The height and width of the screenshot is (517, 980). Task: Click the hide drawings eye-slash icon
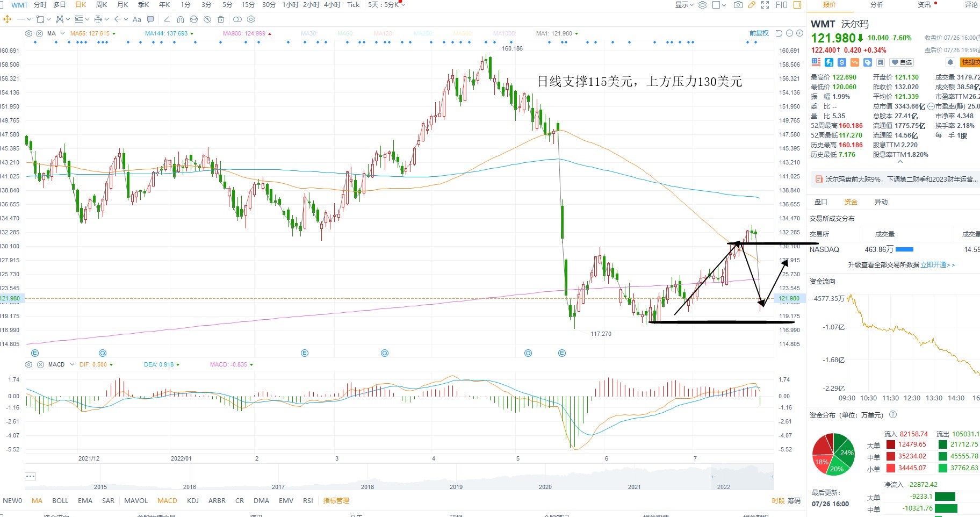pyautogui.click(x=207, y=19)
